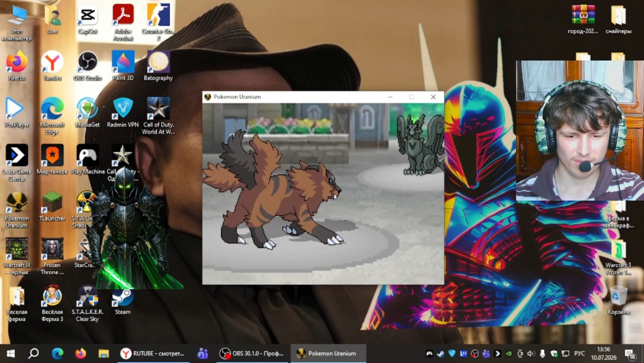Select Call of Duty World At War icon
Screen dimensions: 644x363
click(158, 116)
